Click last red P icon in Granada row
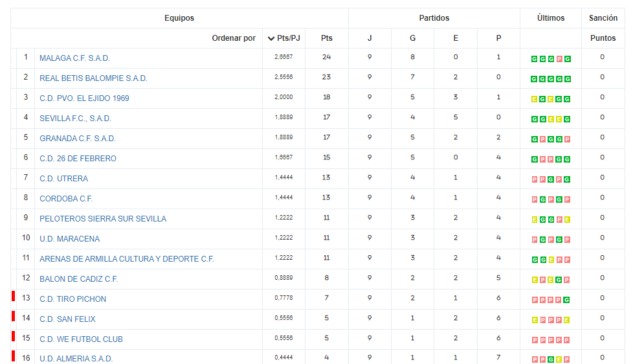Viewport: 644px width, 364px height. pyautogui.click(x=567, y=140)
